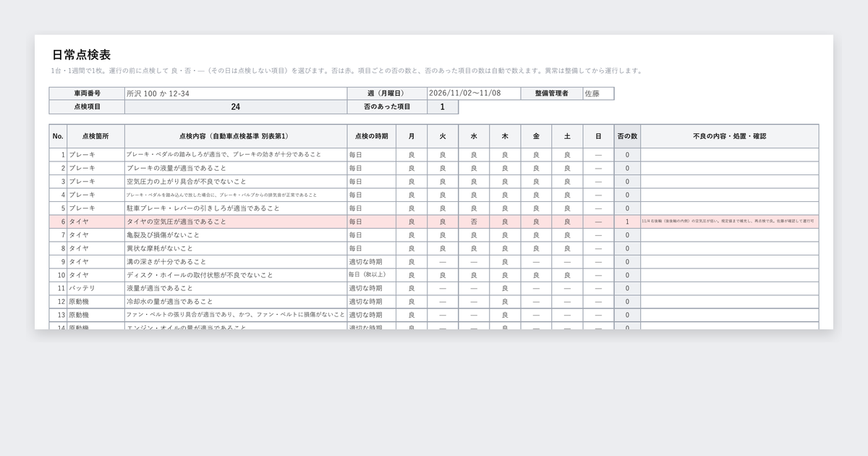Screen dimensions: 868x456
Task: Select the バッテリ cell in row 11
Action: coord(95,289)
